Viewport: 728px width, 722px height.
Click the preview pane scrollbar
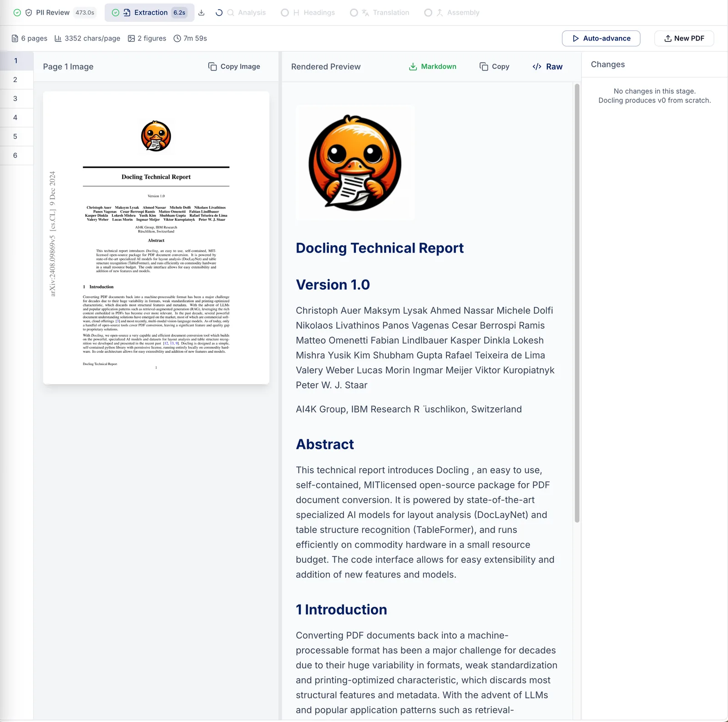577,303
